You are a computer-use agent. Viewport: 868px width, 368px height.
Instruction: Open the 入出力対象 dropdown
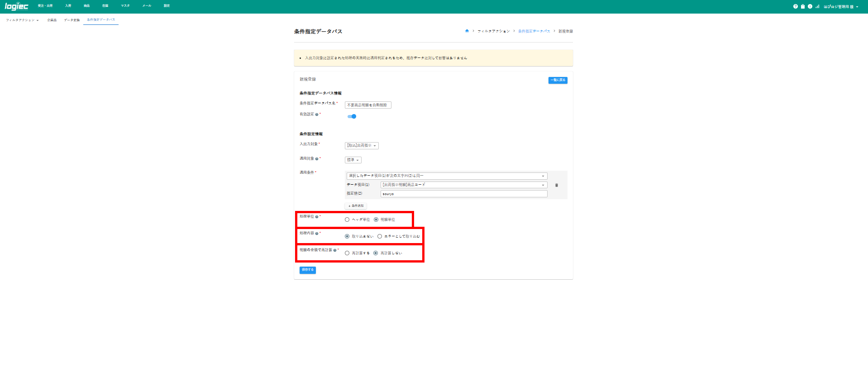pos(362,146)
